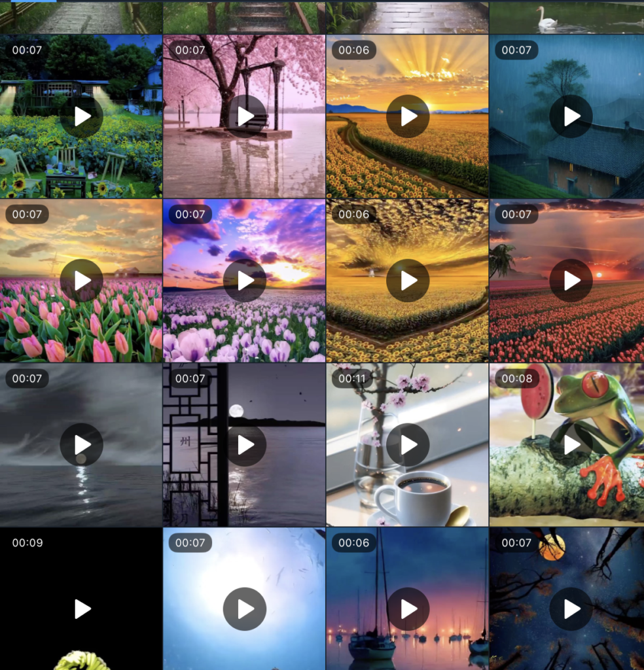Play the starry night tree branches video
644x670 pixels.
571,609
